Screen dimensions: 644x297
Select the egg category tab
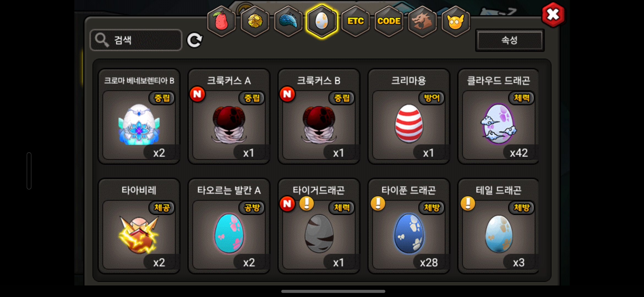[322, 21]
